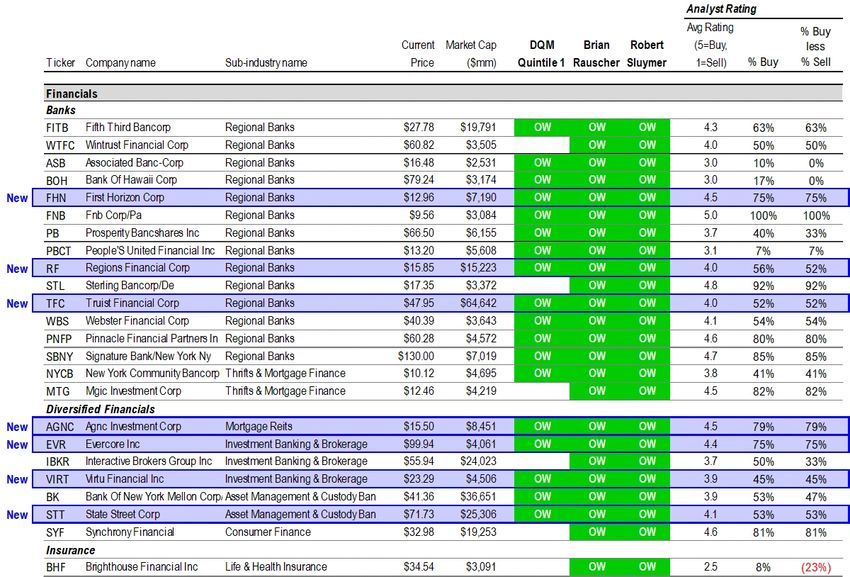Click the Analyst Rating heading
850x577 pixels.
721,9
